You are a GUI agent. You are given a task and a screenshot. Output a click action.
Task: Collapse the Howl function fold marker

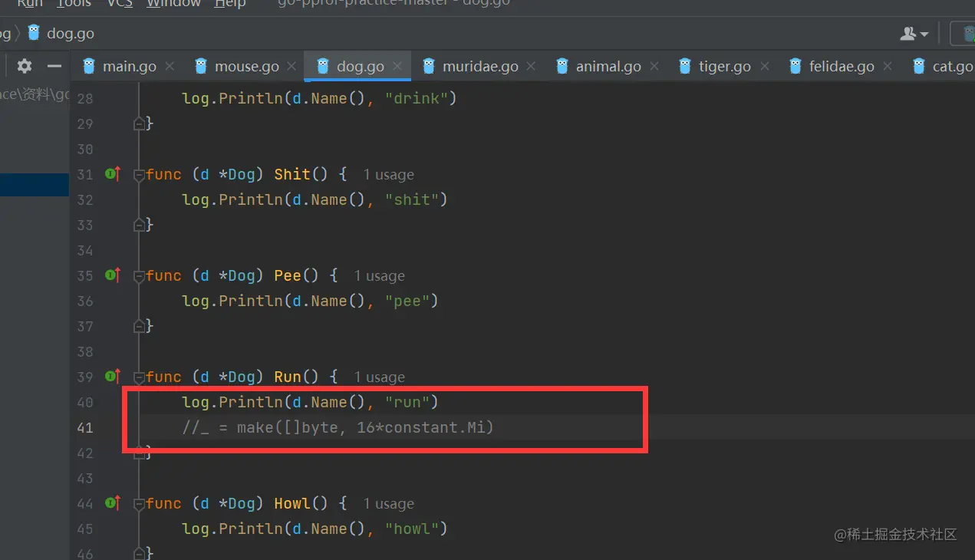[x=139, y=504]
